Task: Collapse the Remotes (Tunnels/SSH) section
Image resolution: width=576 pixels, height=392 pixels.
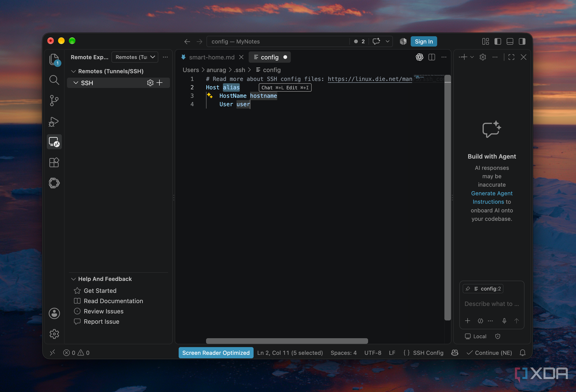Action: coord(73,71)
